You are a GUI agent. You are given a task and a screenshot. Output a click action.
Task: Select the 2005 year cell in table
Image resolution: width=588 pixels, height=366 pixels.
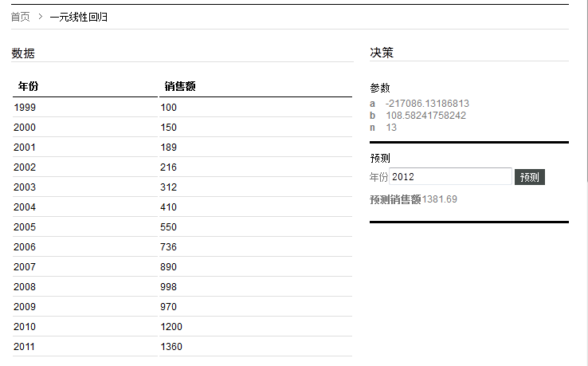pyautogui.click(x=25, y=227)
